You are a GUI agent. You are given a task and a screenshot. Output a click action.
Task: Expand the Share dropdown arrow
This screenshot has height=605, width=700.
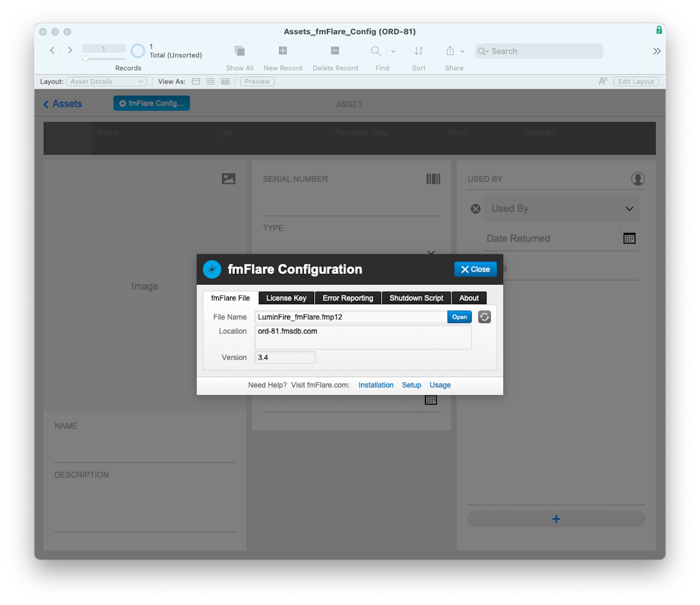462,51
